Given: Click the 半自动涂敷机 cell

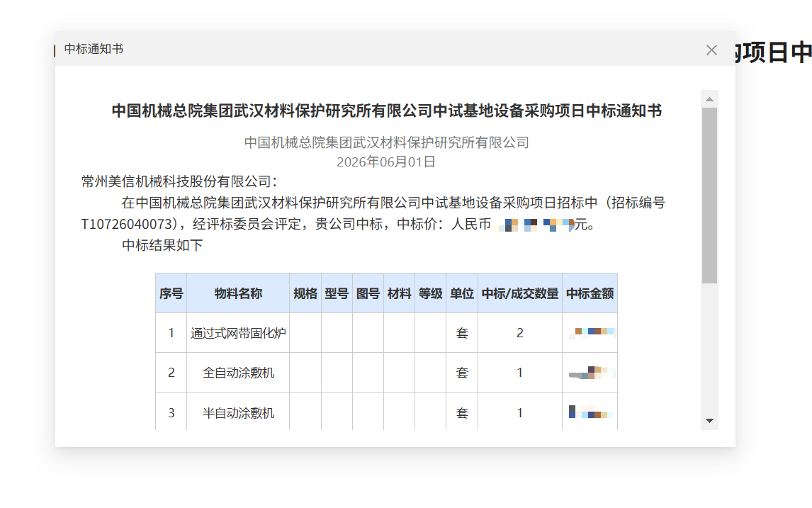Looking at the screenshot, I should [238, 413].
